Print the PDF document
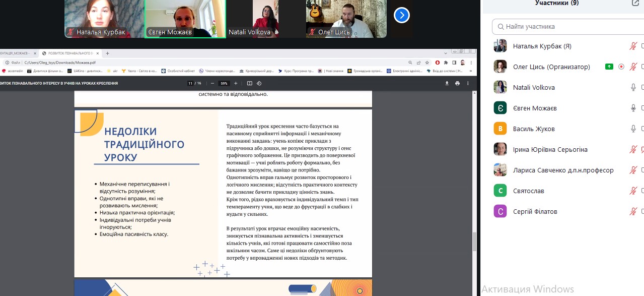Screen dimensions: 644x296 tap(458, 83)
